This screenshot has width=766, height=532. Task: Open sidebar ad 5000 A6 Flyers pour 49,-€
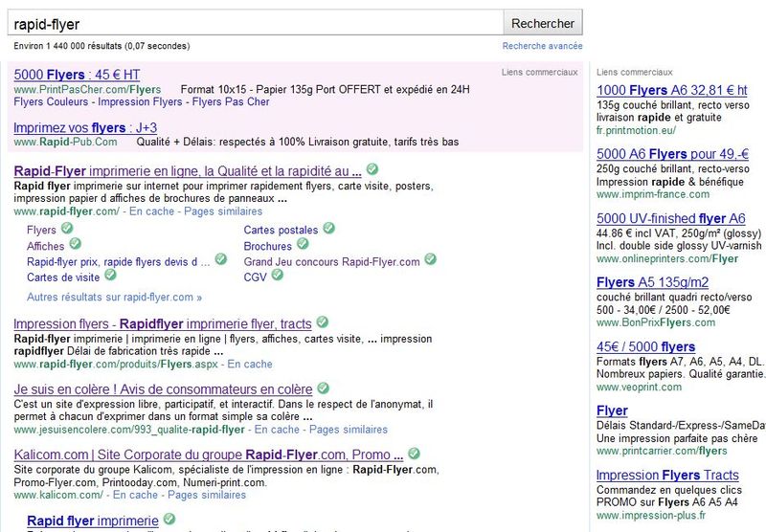(x=673, y=154)
